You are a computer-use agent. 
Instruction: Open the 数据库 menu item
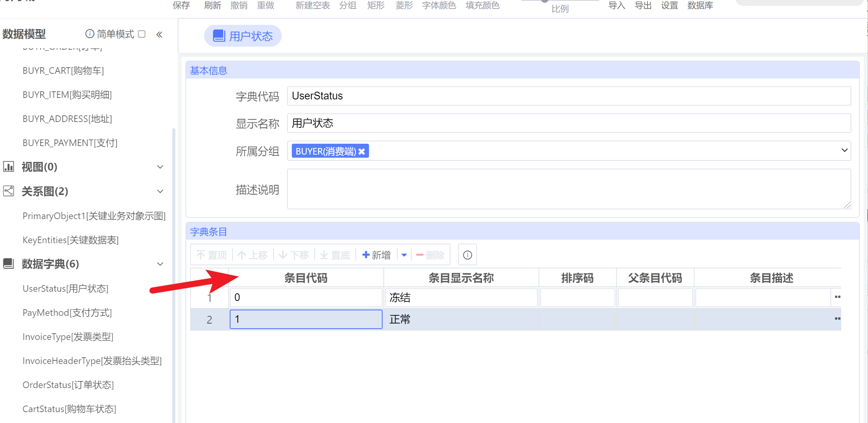point(700,5)
